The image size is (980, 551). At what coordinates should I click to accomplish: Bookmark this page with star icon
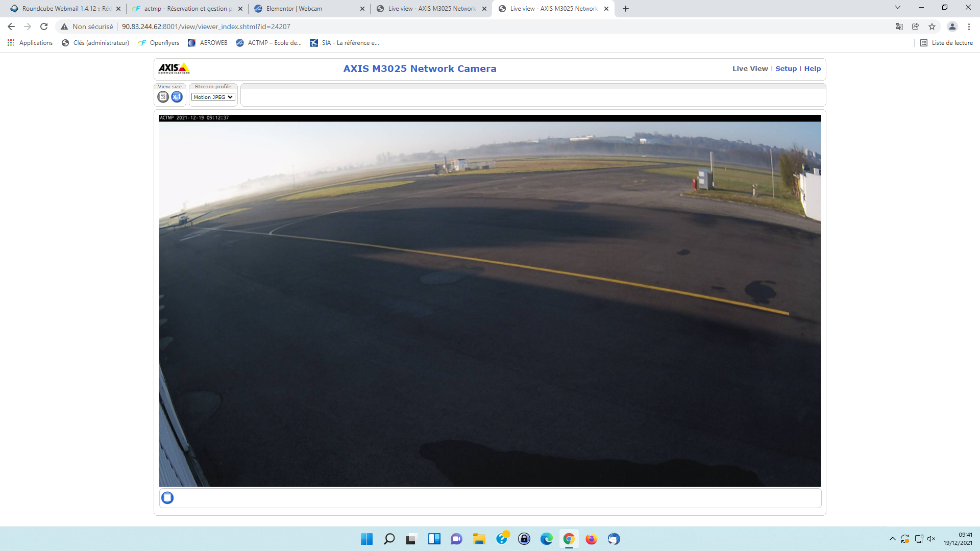932,27
